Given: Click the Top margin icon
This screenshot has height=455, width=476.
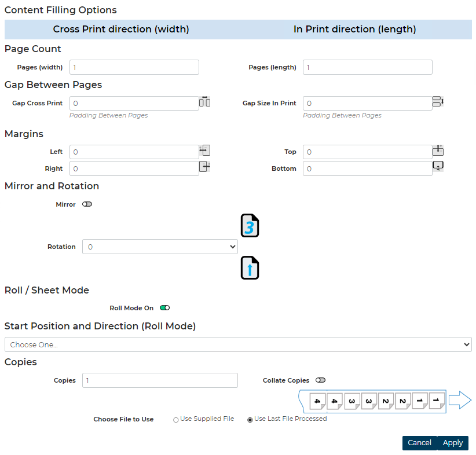Looking at the screenshot, I should click(x=438, y=151).
